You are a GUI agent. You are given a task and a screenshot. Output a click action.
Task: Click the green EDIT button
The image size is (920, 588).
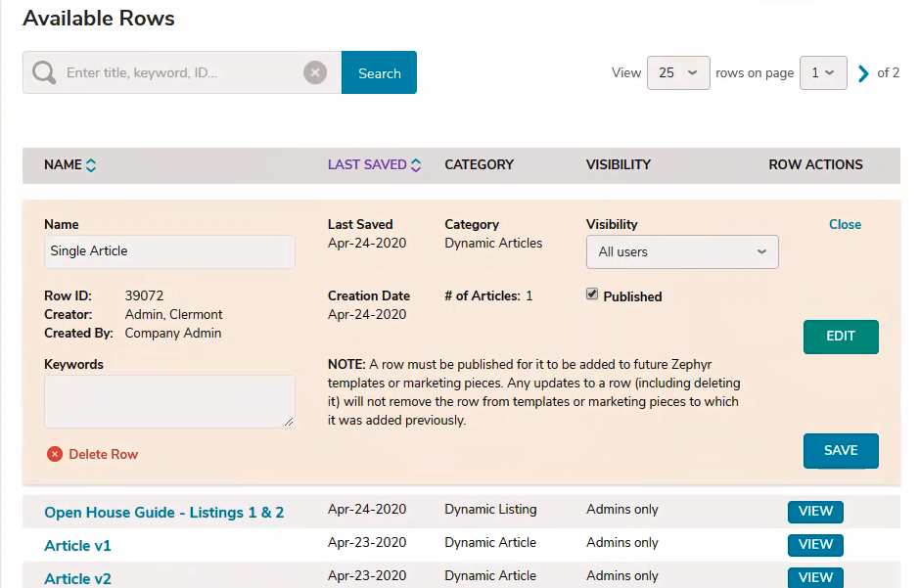[x=841, y=337]
